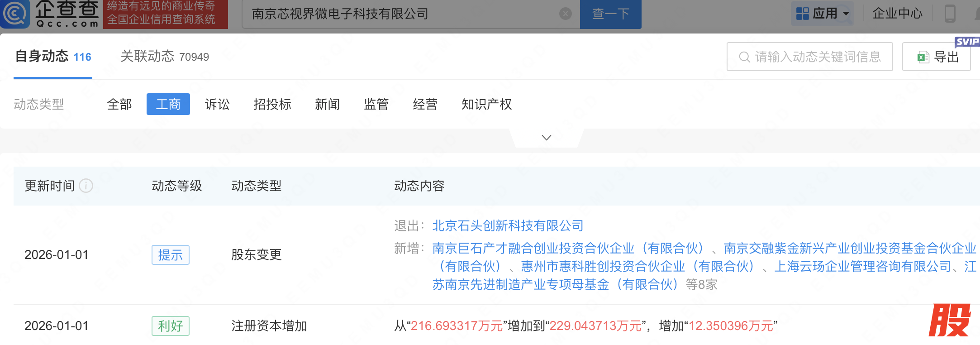Select the 全部 filter
This screenshot has height=345, width=980.
pyautogui.click(x=119, y=105)
